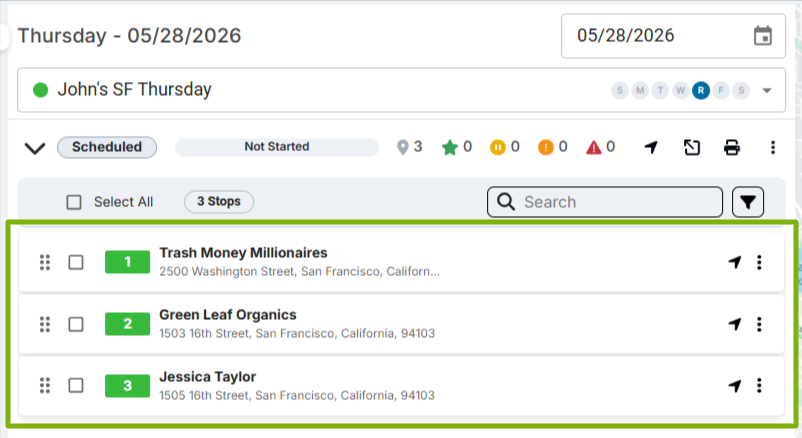The width and height of the screenshot is (802, 438).
Task: Click the green star counter icon
Action: (x=450, y=147)
